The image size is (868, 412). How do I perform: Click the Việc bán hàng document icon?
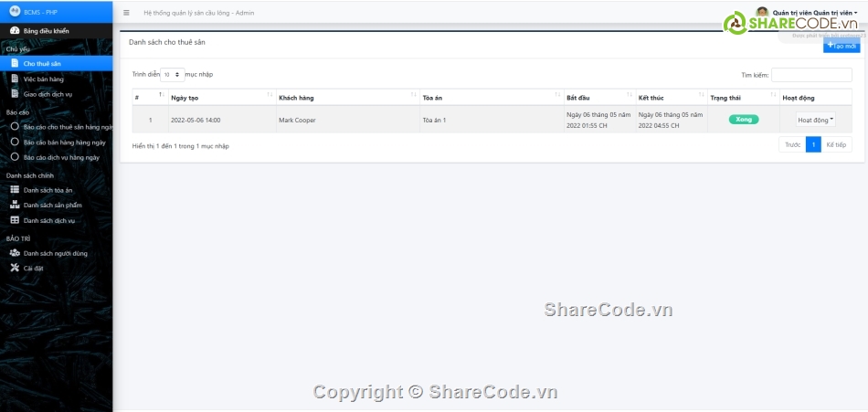(x=14, y=79)
